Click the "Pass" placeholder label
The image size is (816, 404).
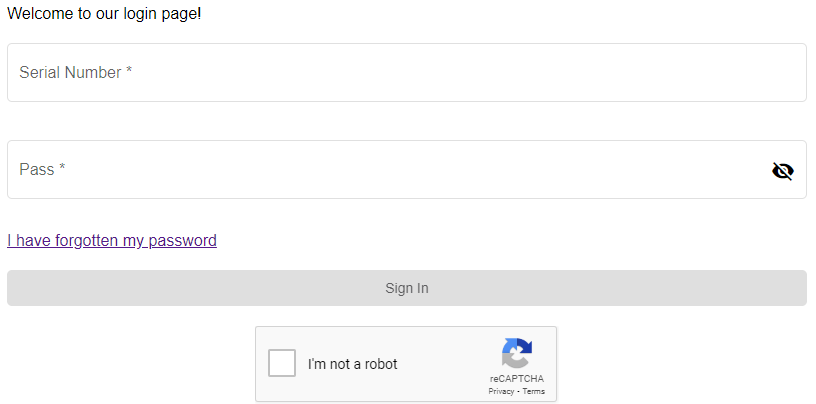pyautogui.click(x=36, y=170)
